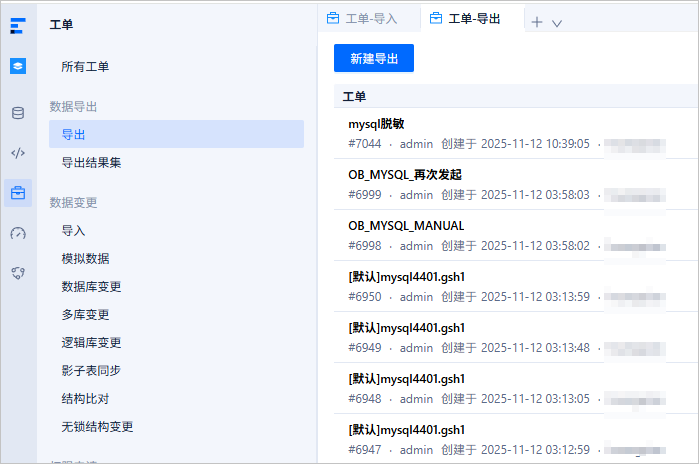
Task: Open the speedometer gauge icon in sidebar
Action: tap(18, 233)
